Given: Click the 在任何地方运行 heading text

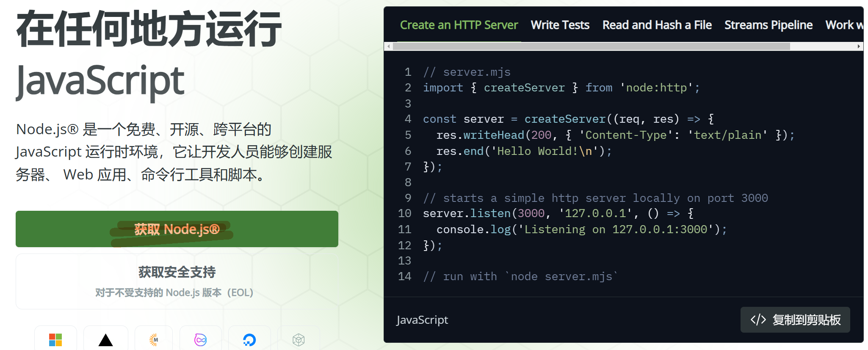Looking at the screenshot, I should click(149, 29).
